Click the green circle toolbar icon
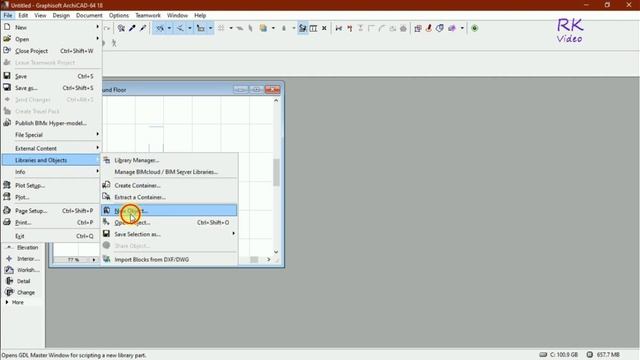This screenshot has height=360, width=640. click(x=474, y=28)
